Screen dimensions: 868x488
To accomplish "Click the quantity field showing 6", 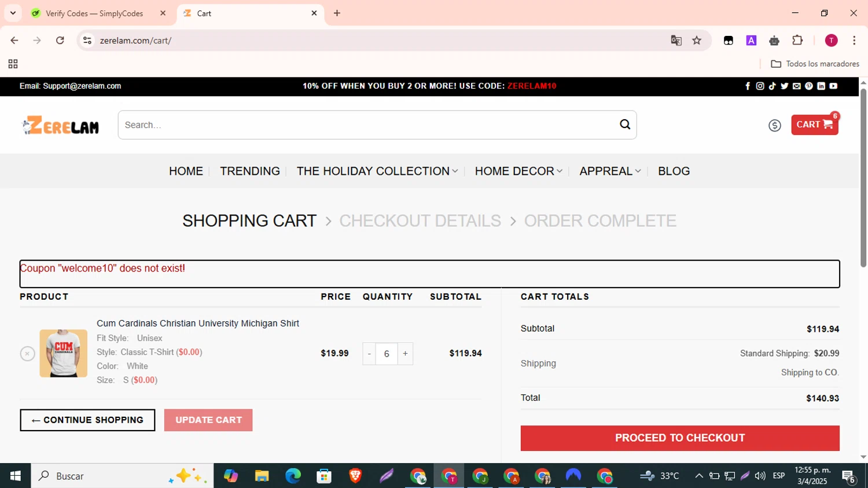I will (x=387, y=354).
